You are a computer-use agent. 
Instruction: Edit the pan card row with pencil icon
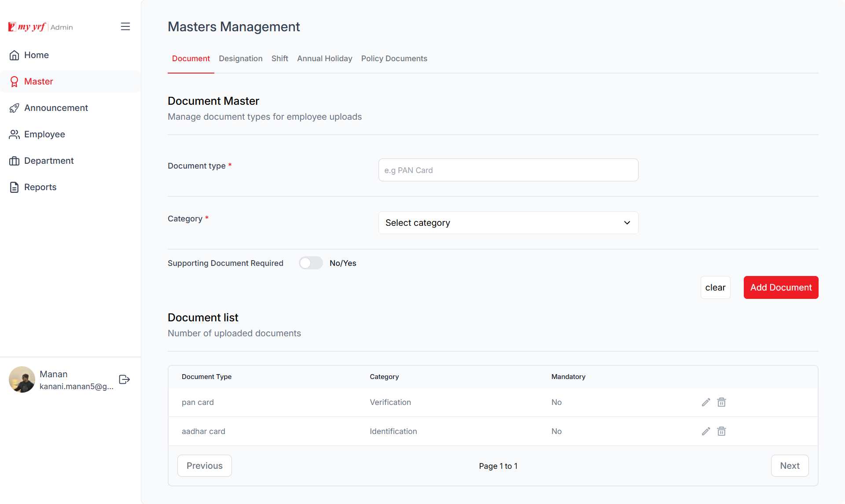(706, 402)
